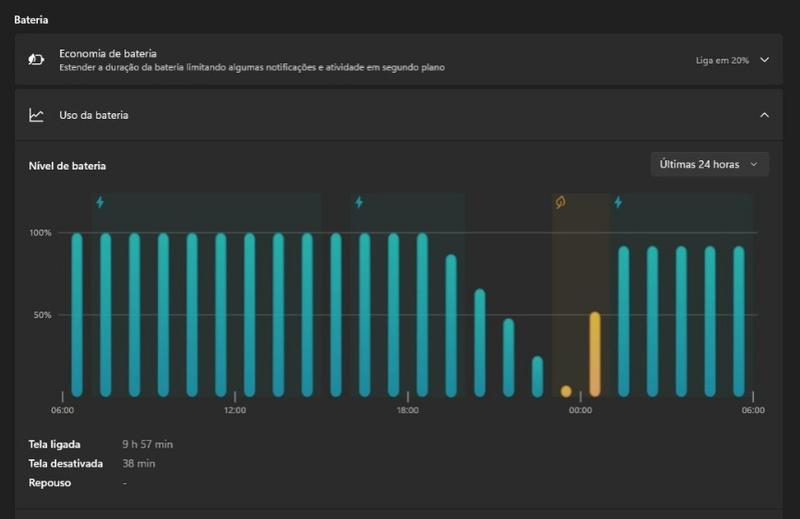Expand the Economia de bateria chevron
Image resolution: width=800 pixels, height=519 pixels.
click(764, 60)
